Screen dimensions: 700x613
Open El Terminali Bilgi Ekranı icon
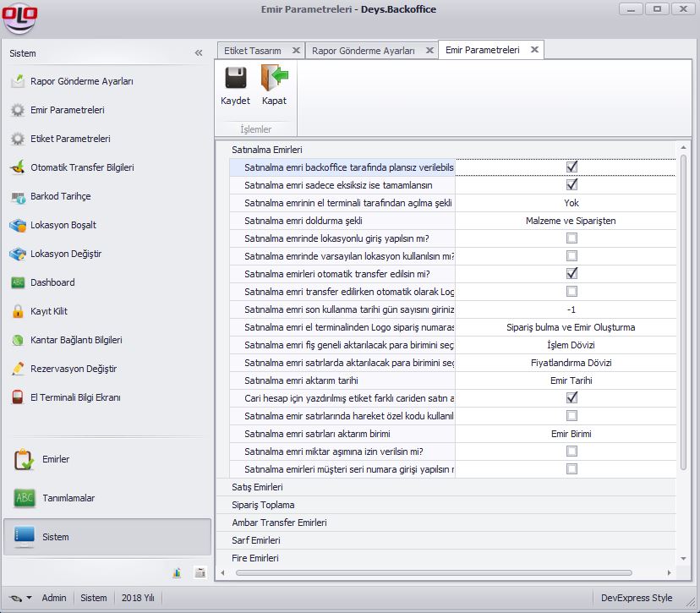point(18,397)
